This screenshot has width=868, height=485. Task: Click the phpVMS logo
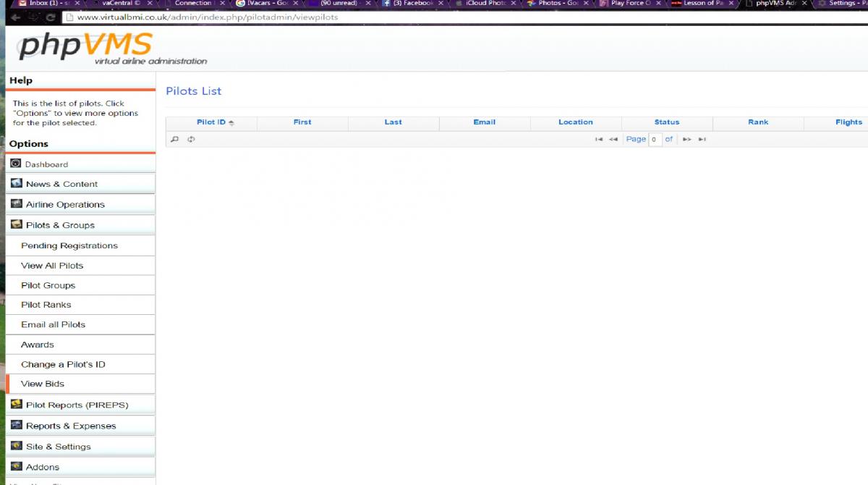[x=85, y=47]
